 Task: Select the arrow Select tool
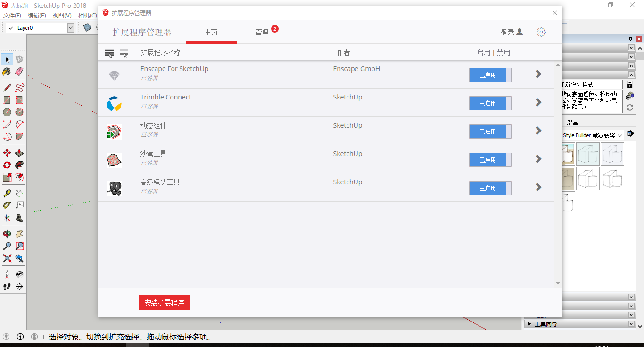click(7, 59)
